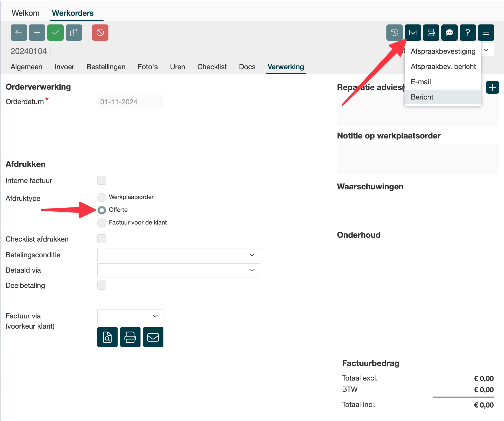Screen dimensions: 504x421
Task: Click the printer icon in top toolbar
Action: (x=431, y=33)
